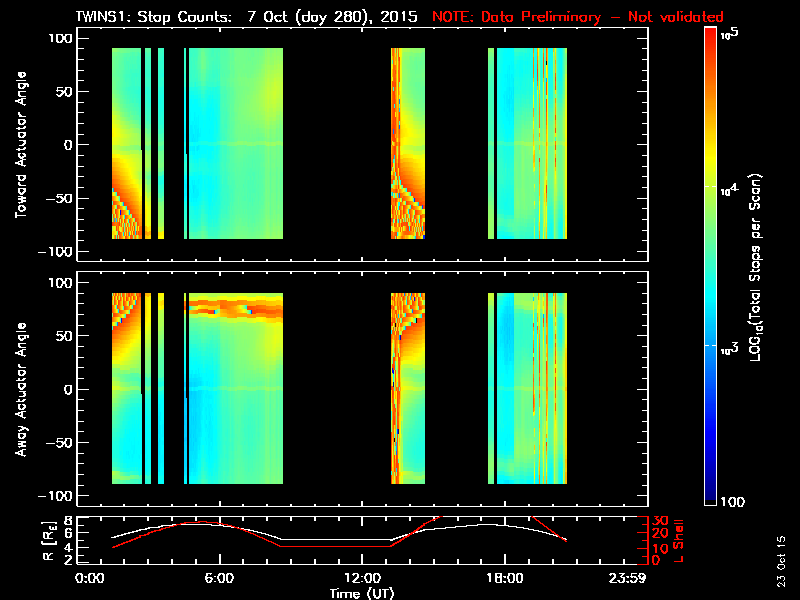800x600 pixels.
Task: Click the 'LOG10(Total Stops per Scan)' colorbar label
Action: (x=760, y=265)
